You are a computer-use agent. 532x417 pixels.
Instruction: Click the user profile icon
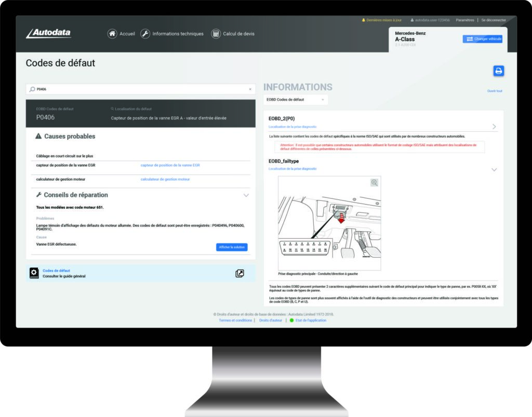(x=412, y=20)
